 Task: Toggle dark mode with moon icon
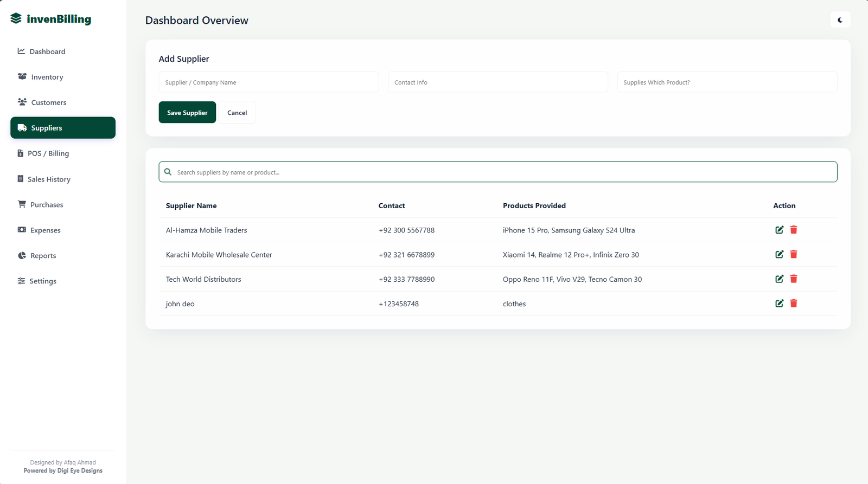click(840, 20)
